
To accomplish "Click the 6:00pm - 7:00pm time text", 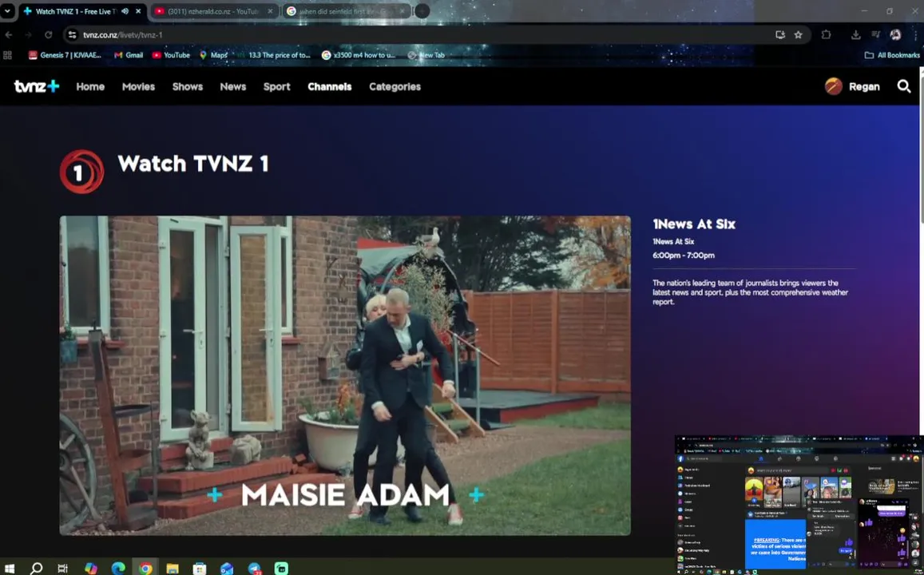I will [x=684, y=255].
